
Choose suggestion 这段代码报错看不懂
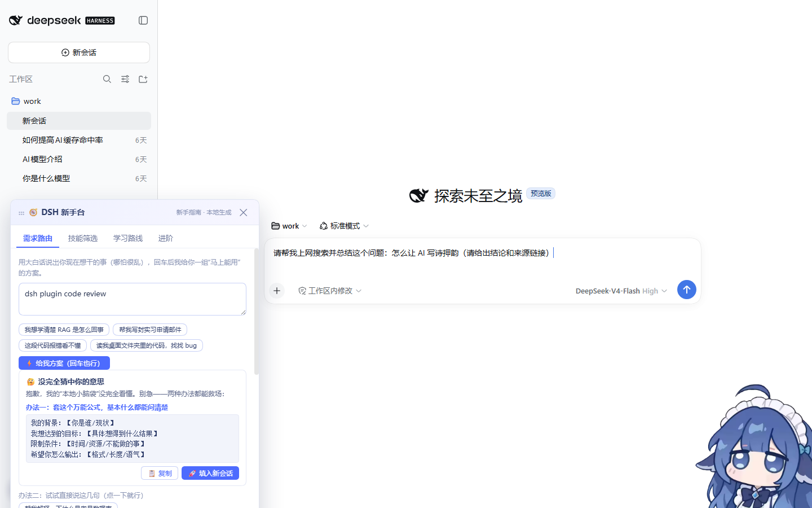pos(52,345)
